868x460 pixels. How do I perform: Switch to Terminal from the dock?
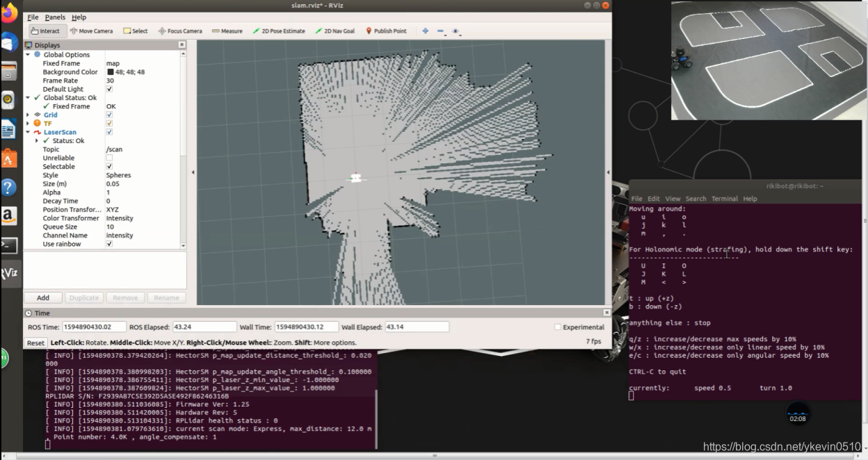click(x=8, y=245)
